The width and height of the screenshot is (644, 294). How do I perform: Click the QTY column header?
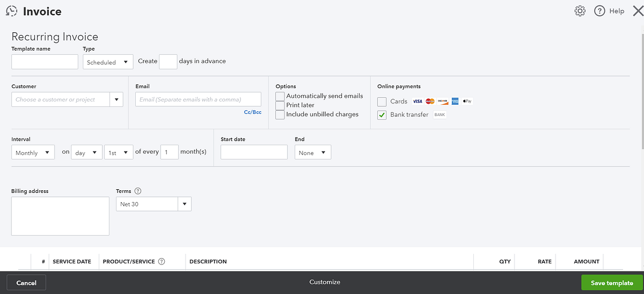click(x=504, y=262)
